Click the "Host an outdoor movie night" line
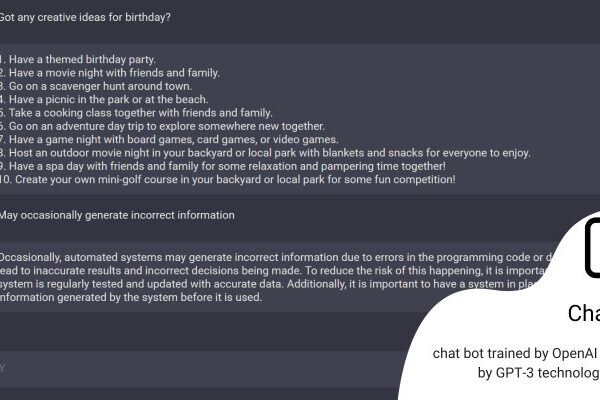The width and height of the screenshot is (600, 400). point(265,153)
